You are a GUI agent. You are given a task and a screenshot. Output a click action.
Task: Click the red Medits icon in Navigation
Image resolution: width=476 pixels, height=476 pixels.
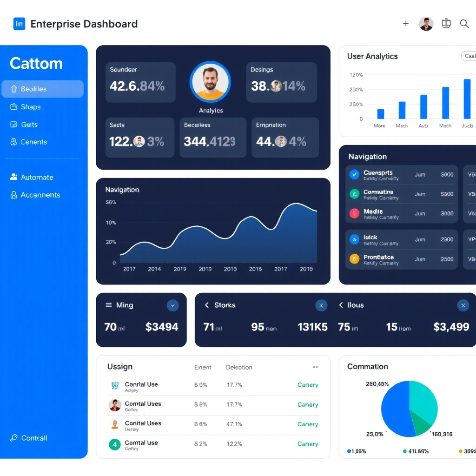coord(354,213)
